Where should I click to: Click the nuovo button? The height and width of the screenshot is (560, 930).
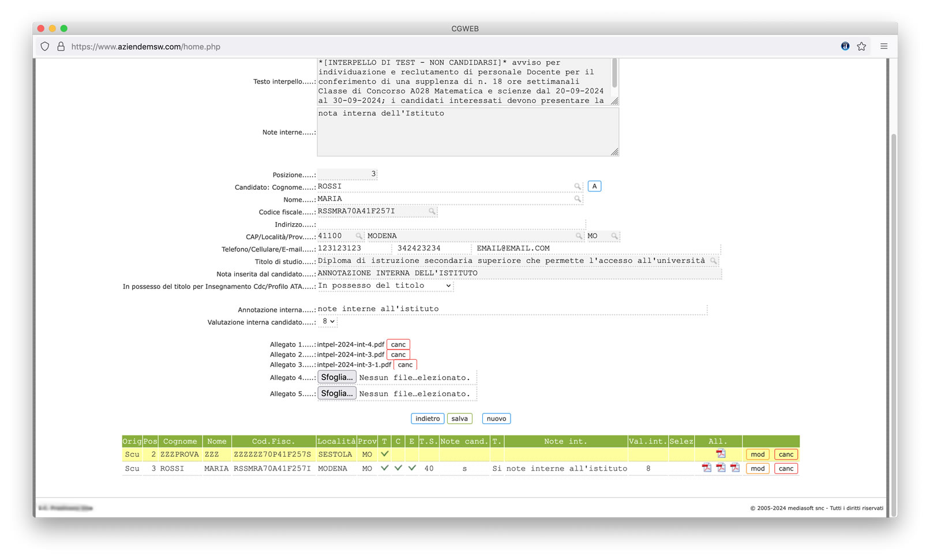[496, 419]
